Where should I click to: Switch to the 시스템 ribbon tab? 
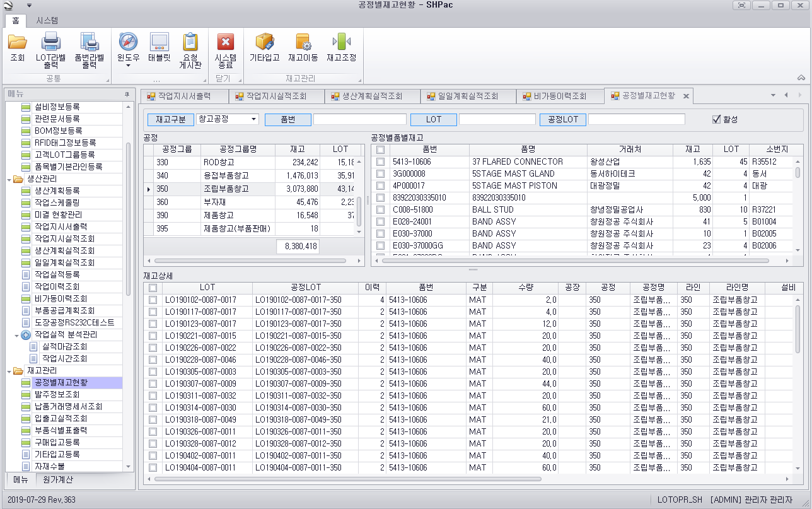(47, 20)
